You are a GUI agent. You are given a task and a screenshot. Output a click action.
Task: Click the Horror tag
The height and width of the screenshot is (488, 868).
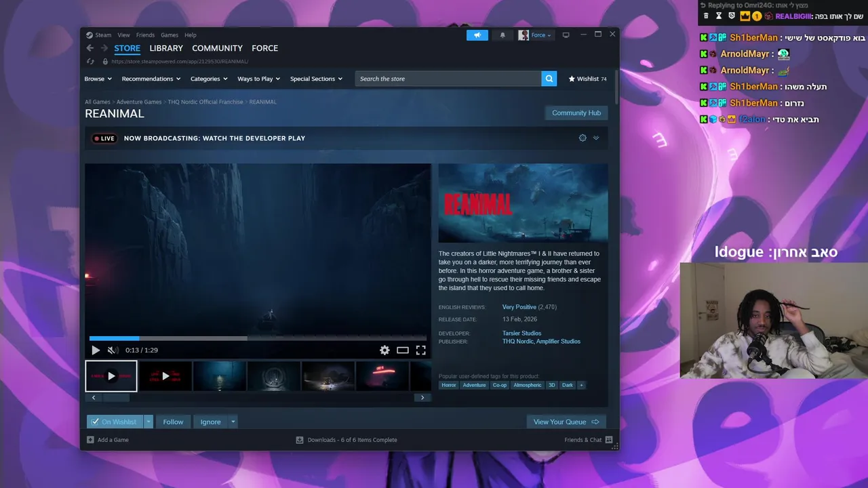tap(449, 385)
